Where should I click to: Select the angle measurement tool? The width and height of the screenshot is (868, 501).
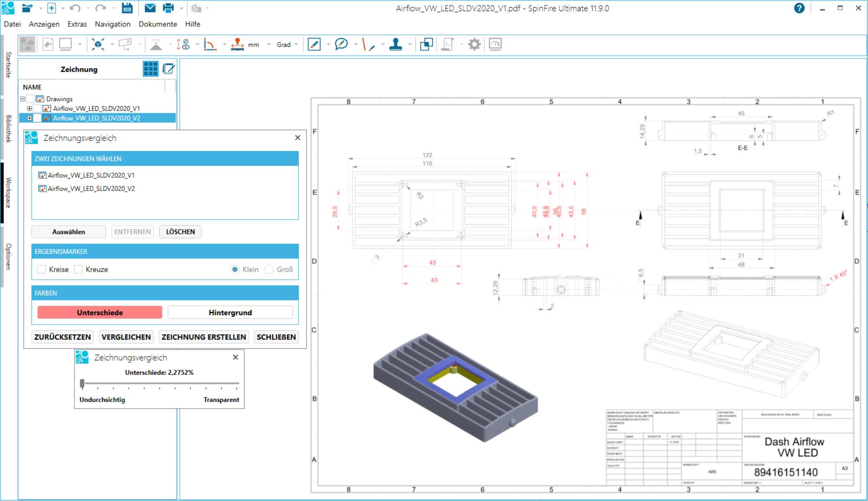click(x=210, y=44)
